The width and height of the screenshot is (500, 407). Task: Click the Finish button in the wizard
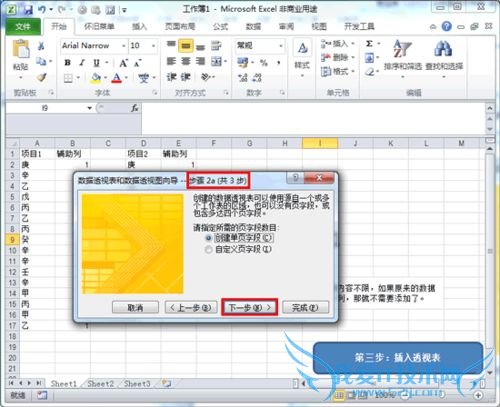coord(305,307)
